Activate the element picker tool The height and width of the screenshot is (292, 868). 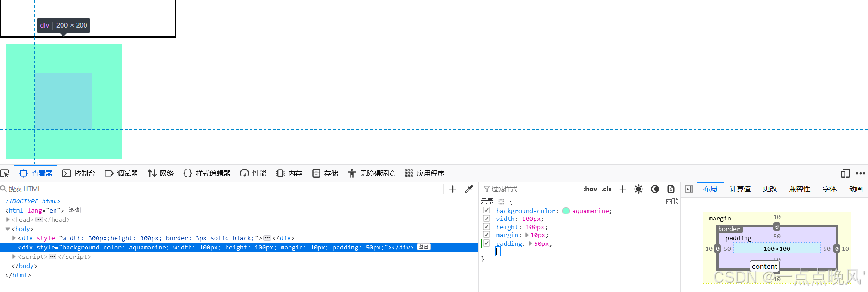[x=5, y=174]
